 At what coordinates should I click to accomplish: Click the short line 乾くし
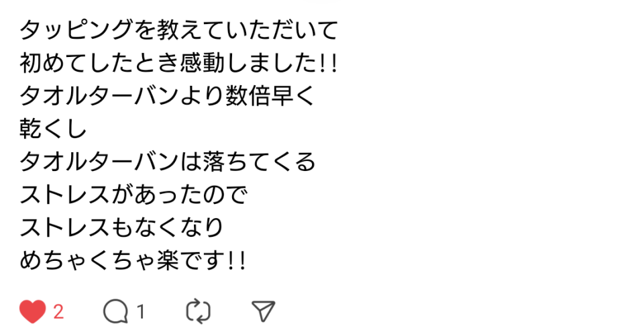click(54, 129)
